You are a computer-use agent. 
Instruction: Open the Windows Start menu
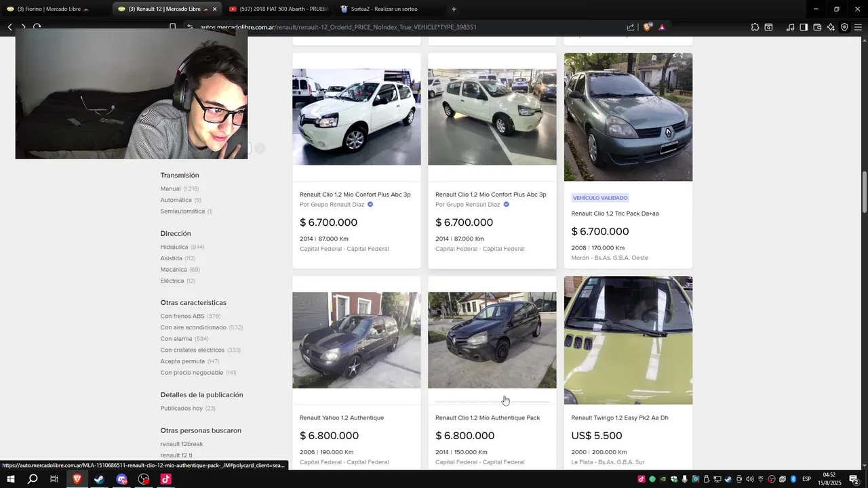tap(10, 479)
